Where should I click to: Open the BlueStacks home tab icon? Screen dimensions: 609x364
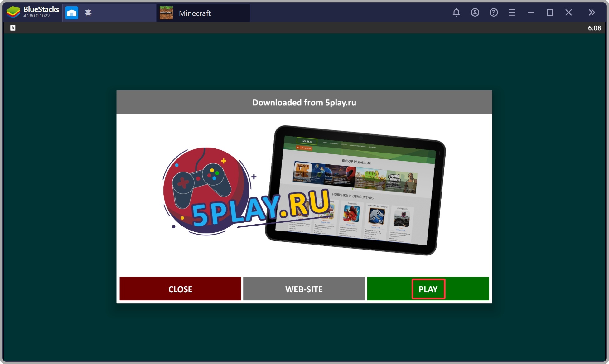coord(72,13)
